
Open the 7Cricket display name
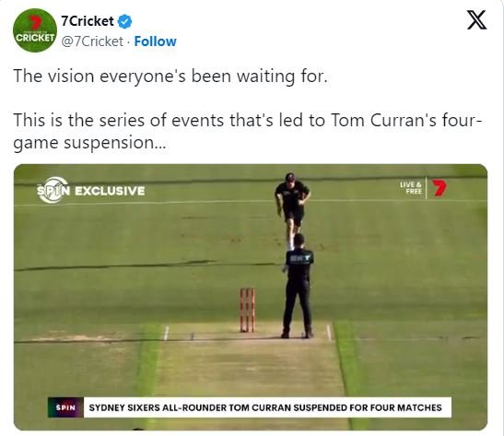[88, 21]
